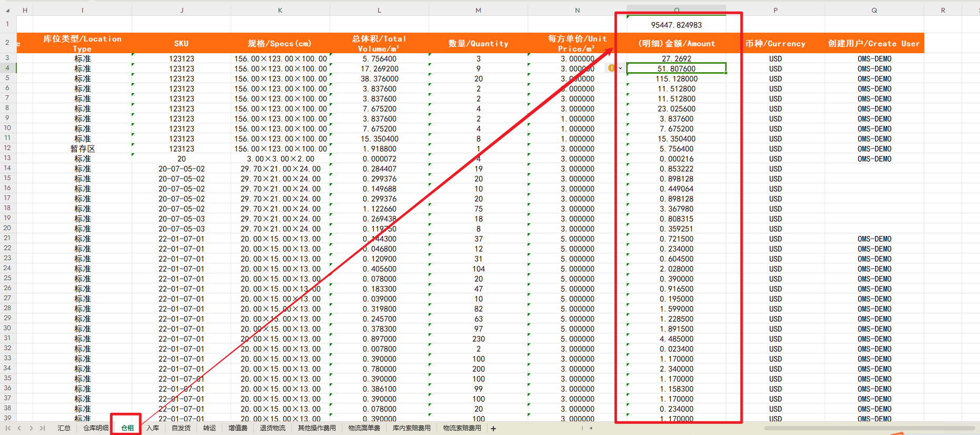Click volume cell 0.897000
Screen dimensions: 980x435
click(379, 339)
